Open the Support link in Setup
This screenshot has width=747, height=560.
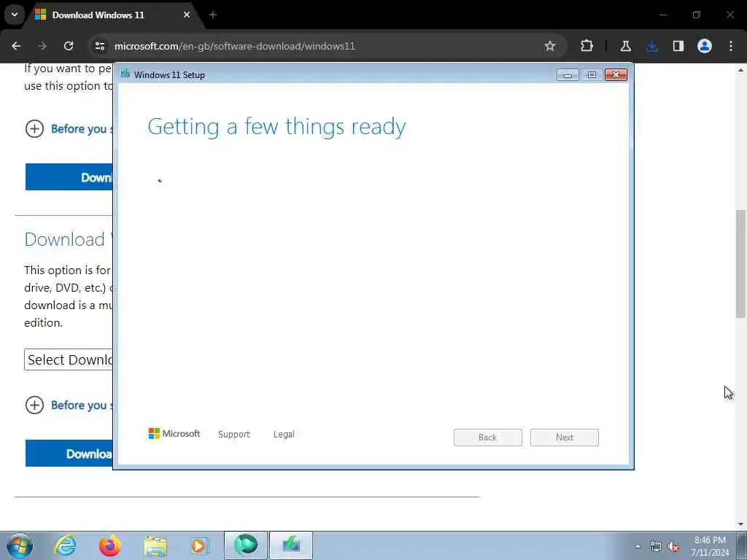234,435
